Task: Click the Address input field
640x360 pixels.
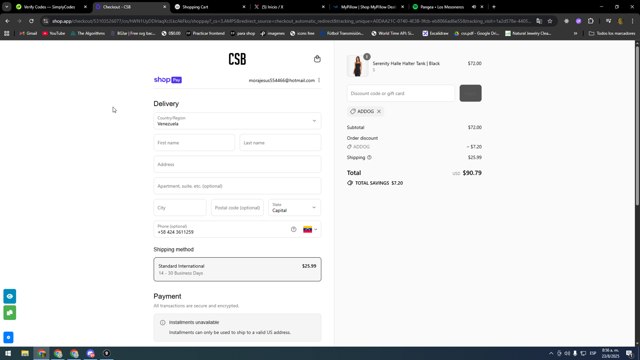Action: [237, 164]
